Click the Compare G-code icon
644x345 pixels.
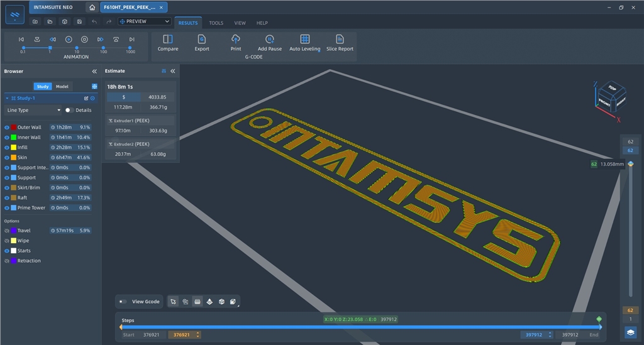tap(168, 40)
